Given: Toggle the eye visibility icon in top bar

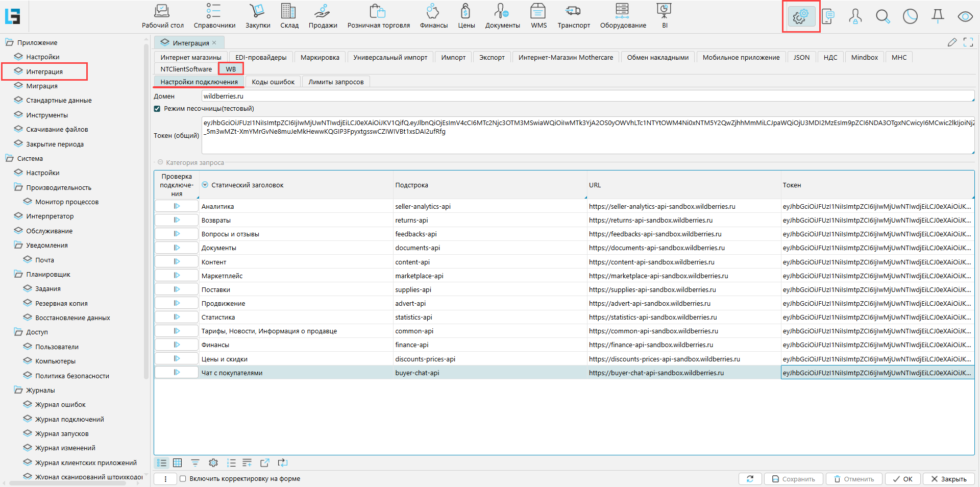Looking at the screenshot, I should coord(965,17).
